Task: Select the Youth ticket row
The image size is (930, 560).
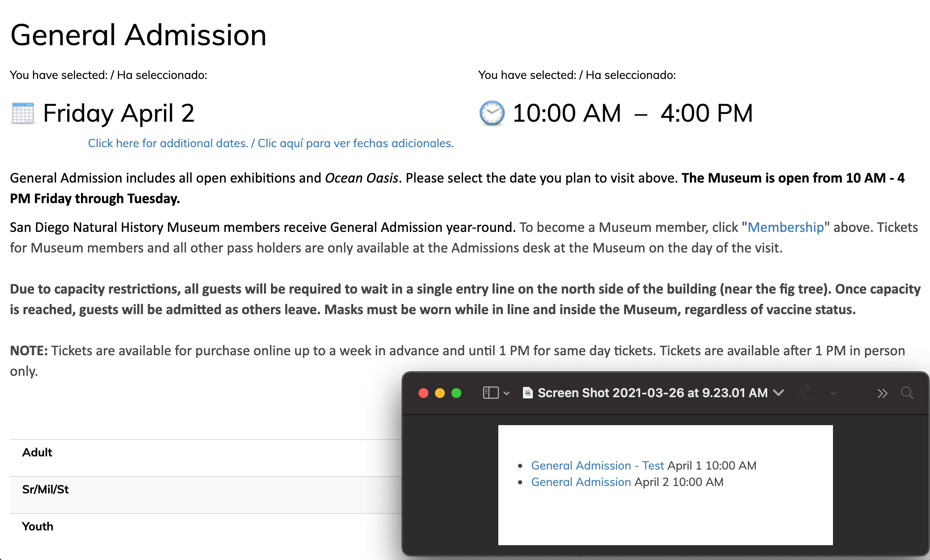Action: (x=37, y=526)
